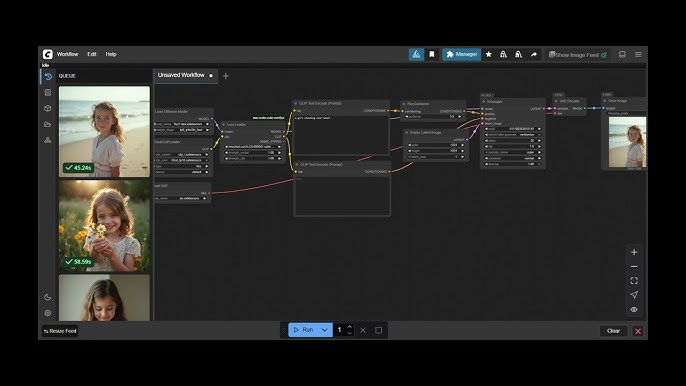Click the second model-unload icon before share arrow

coord(518,54)
